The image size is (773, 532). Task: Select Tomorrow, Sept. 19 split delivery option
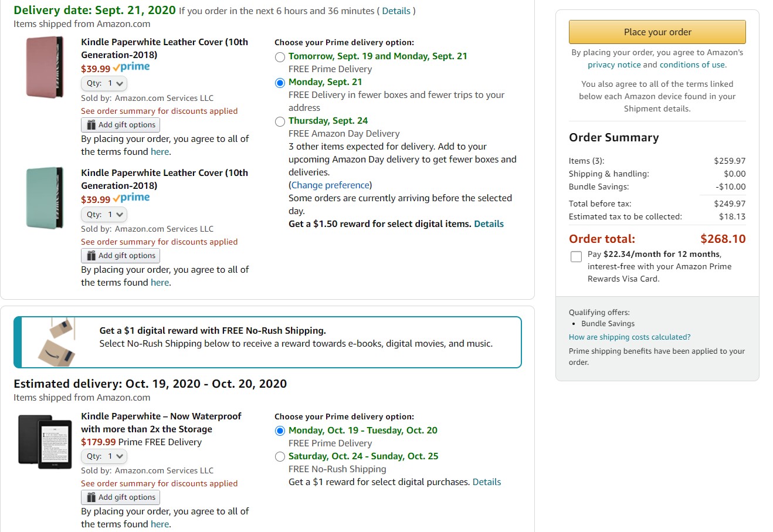coord(280,57)
